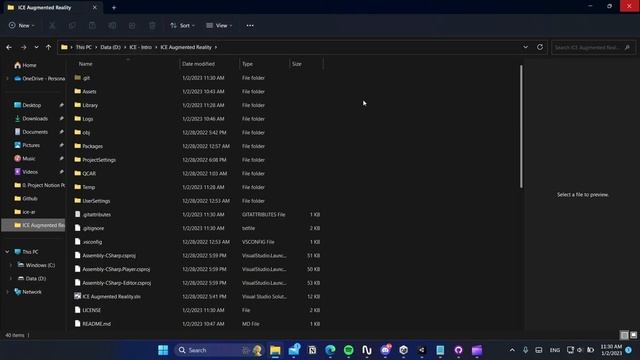640x360 pixels.
Task: Click the Cut scissors icon in toolbar
Action: click(52, 26)
